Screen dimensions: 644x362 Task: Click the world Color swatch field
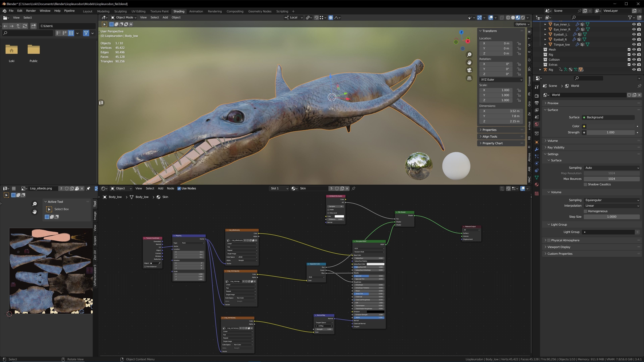click(610, 126)
